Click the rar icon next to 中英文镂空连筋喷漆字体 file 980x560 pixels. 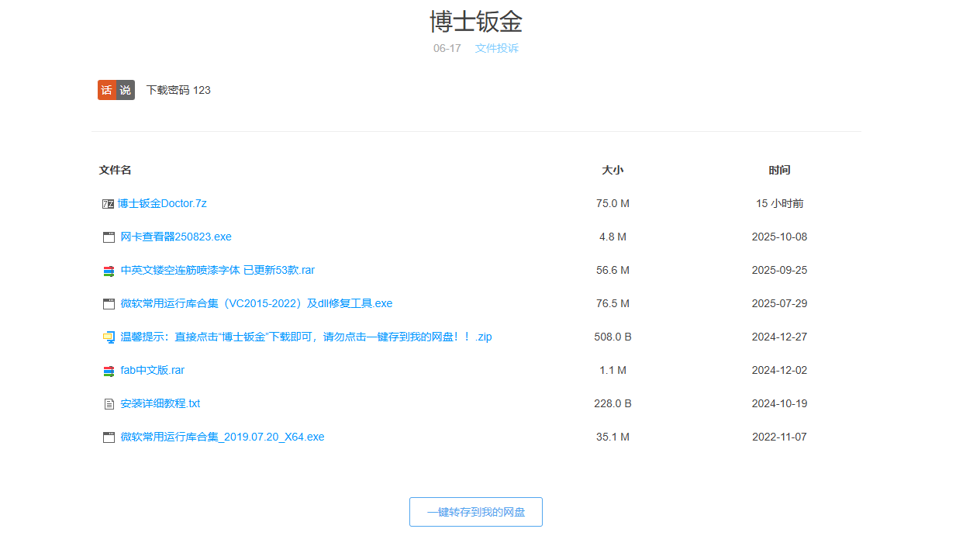click(109, 270)
